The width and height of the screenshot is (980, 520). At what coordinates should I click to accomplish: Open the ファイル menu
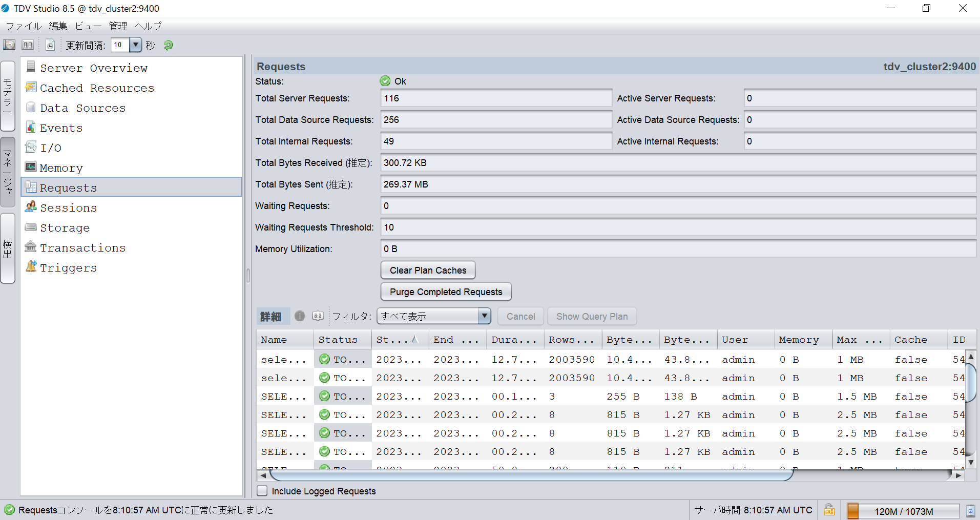point(24,26)
